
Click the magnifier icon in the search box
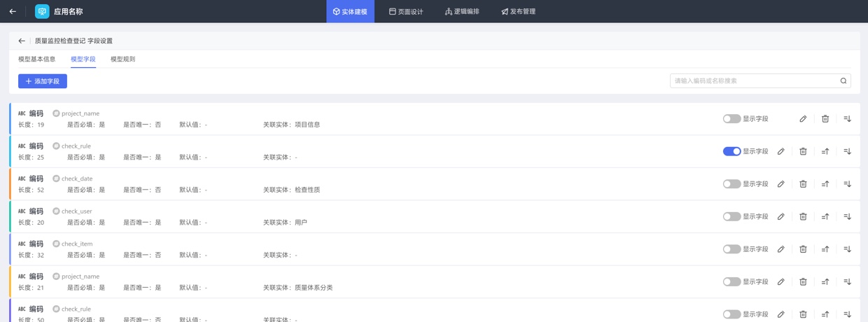point(843,81)
